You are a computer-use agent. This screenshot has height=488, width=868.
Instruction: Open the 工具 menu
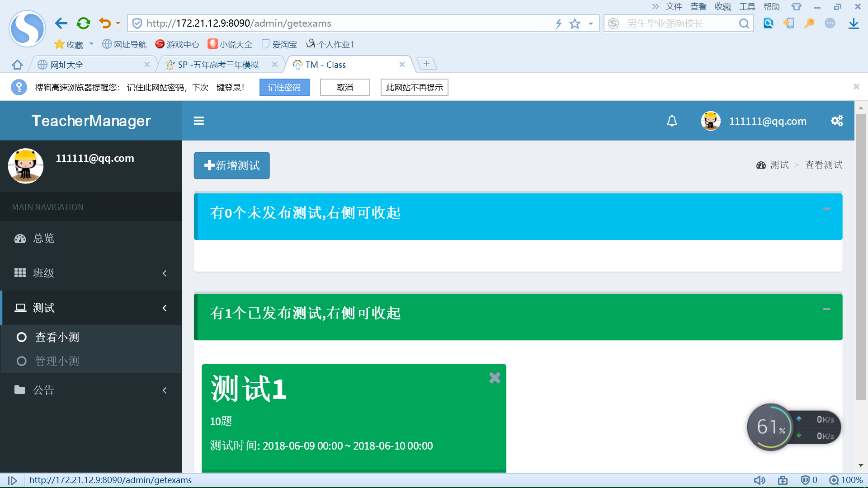click(x=747, y=6)
